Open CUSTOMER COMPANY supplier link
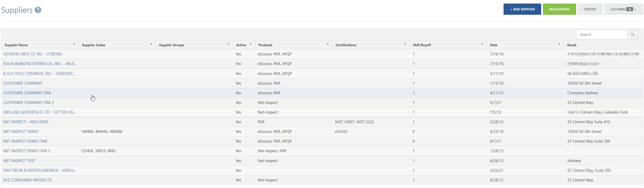Screen dimensions: 644x188 (23, 83)
